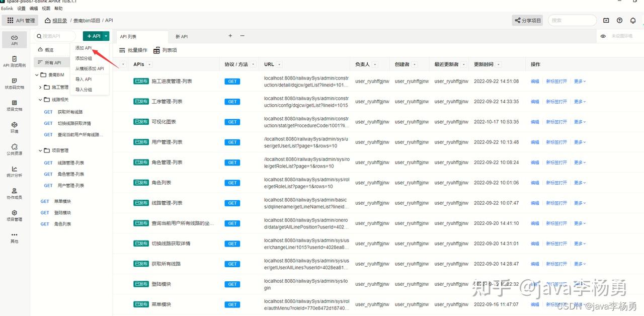Open the 状态码文档 sidebar panel
This screenshot has width=644, height=316.
[14, 82]
